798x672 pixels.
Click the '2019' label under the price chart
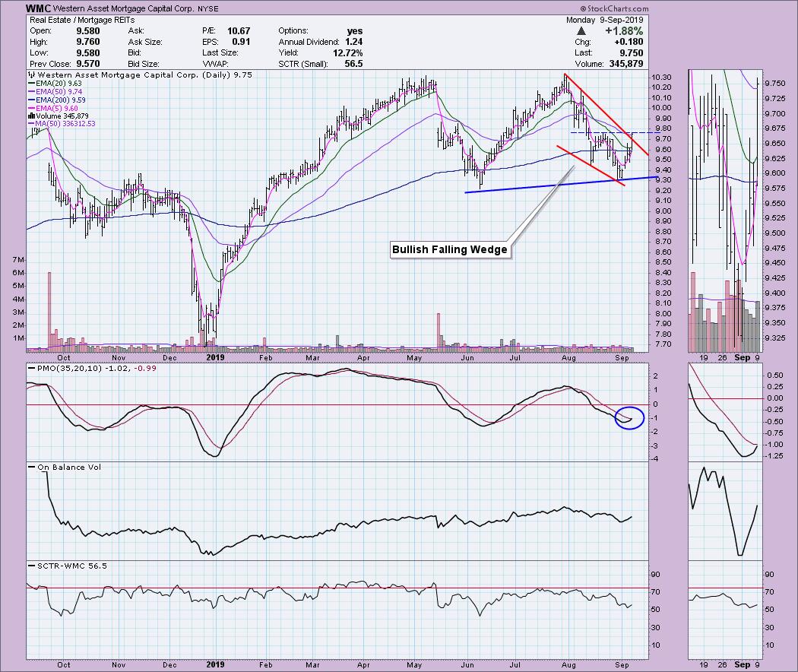tap(215, 357)
